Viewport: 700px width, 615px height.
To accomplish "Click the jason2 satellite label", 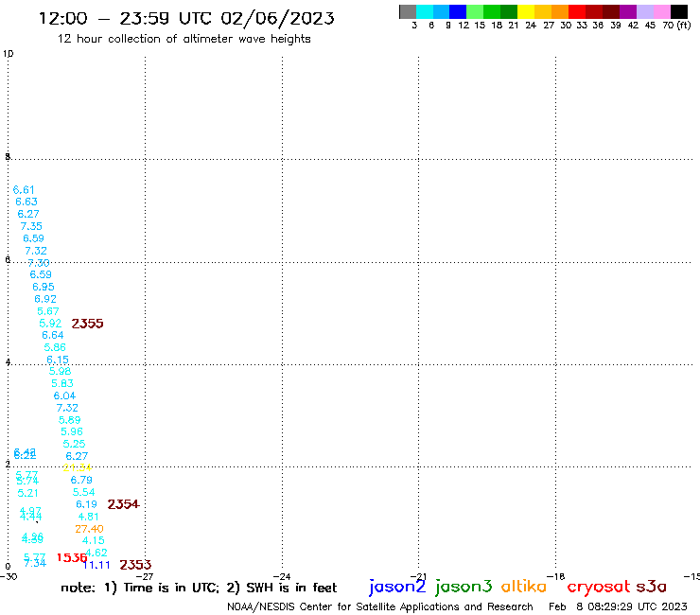I will pyautogui.click(x=397, y=587).
